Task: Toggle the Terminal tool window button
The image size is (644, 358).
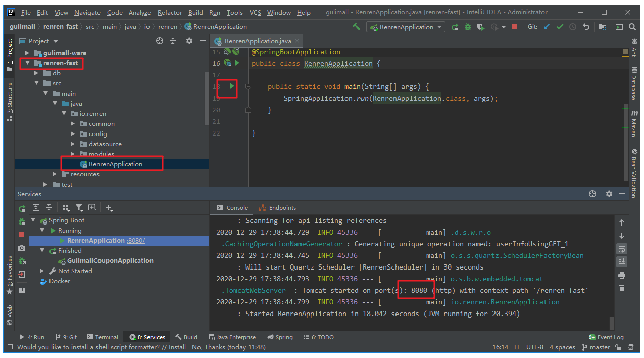Action: pos(103,337)
